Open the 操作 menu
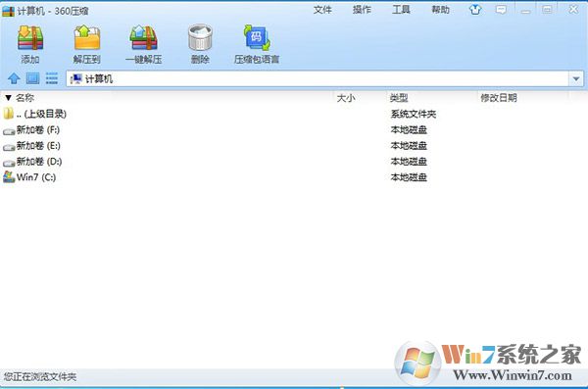Screen dimensions: 588x389 click(362, 10)
